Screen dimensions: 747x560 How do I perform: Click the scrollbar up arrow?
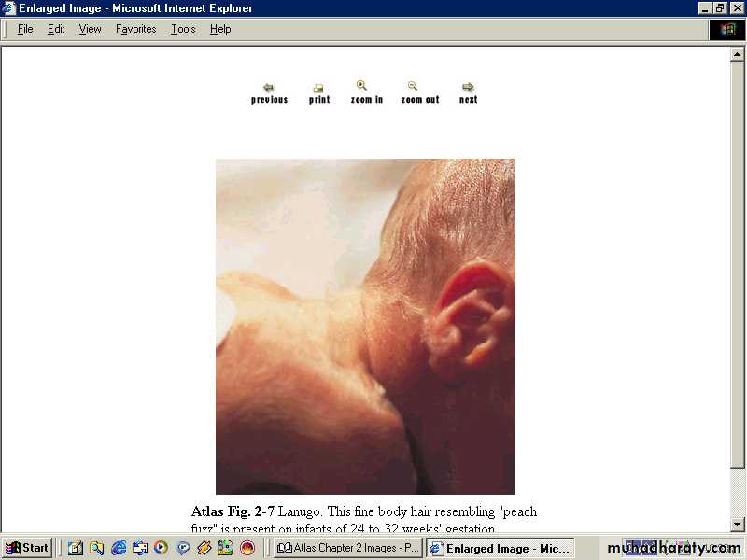(x=737, y=54)
